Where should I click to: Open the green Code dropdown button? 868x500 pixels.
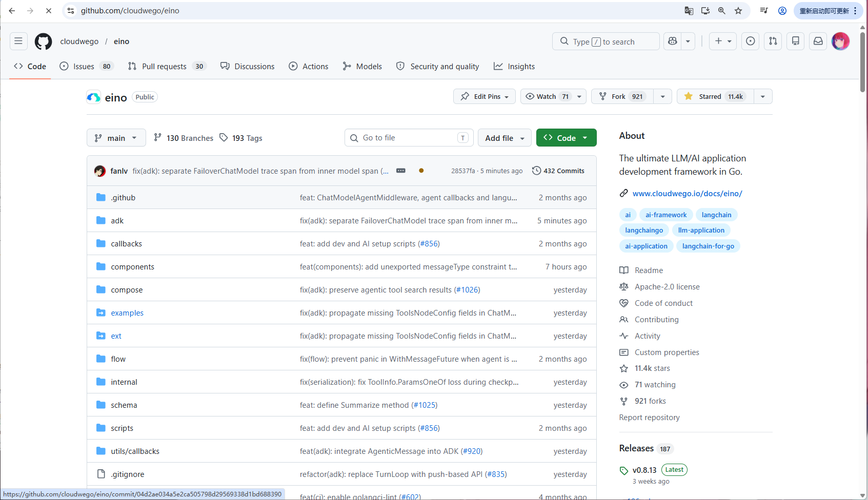pyautogui.click(x=567, y=138)
